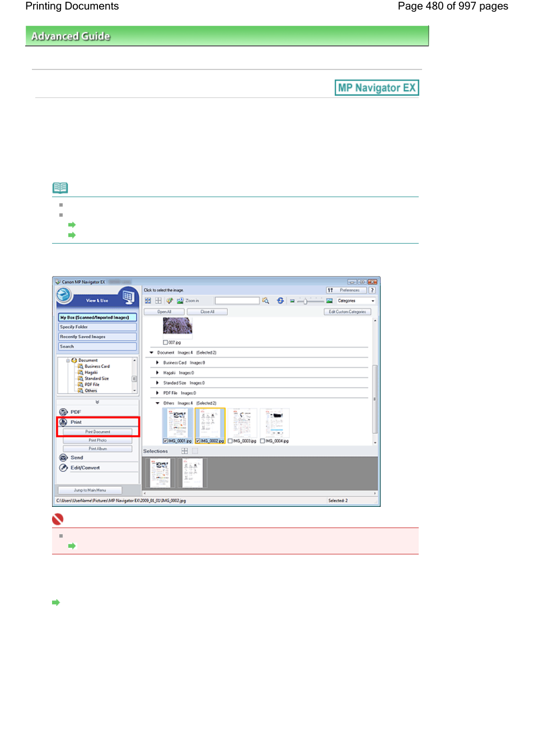Click the search magnifier icon
Viewport: 534px width, 756px height.
tap(266, 301)
